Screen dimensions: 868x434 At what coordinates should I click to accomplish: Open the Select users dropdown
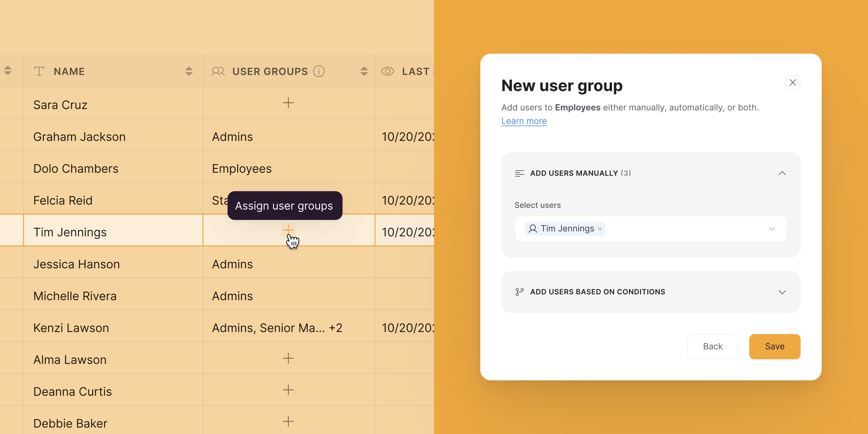click(772, 229)
